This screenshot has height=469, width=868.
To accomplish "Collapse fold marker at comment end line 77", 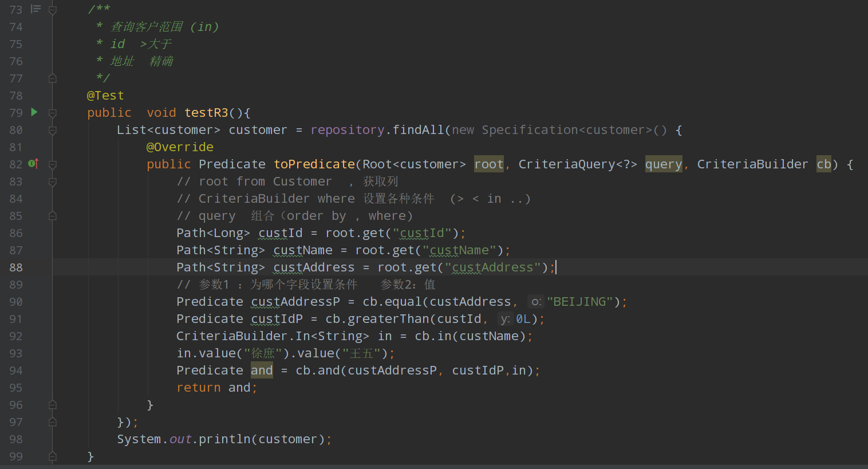I will [x=53, y=78].
